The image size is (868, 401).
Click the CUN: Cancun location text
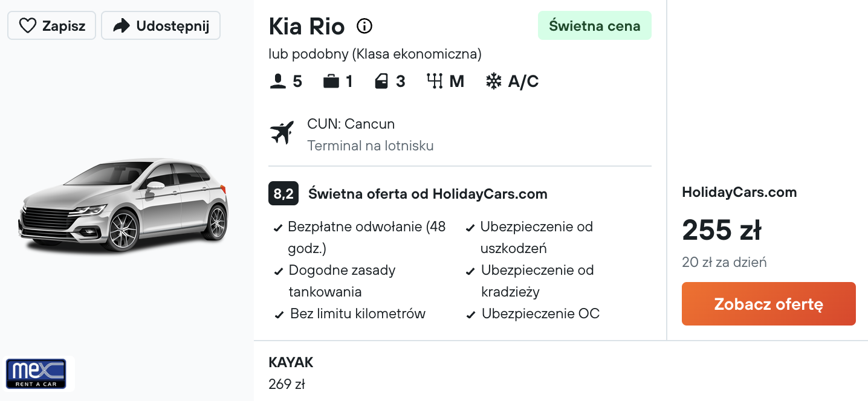click(x=351, y=124)
